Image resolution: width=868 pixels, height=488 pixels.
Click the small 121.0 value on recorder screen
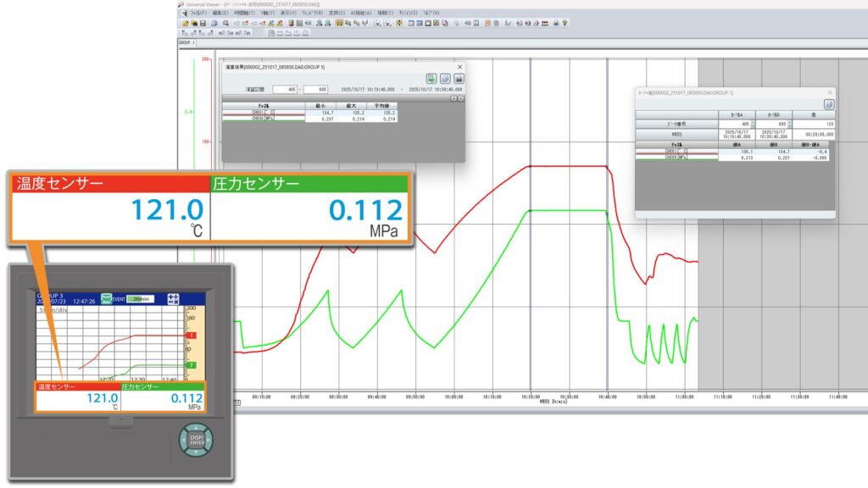103,398
